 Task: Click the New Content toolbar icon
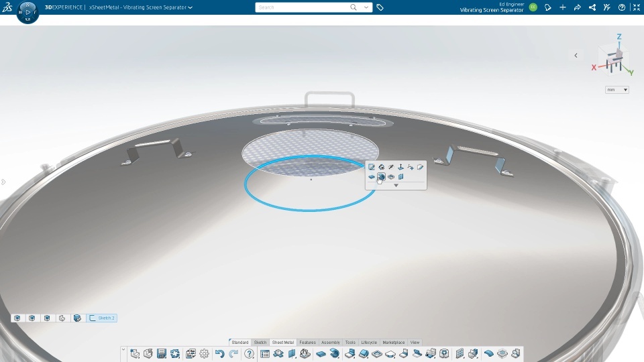tap(135, 353)
